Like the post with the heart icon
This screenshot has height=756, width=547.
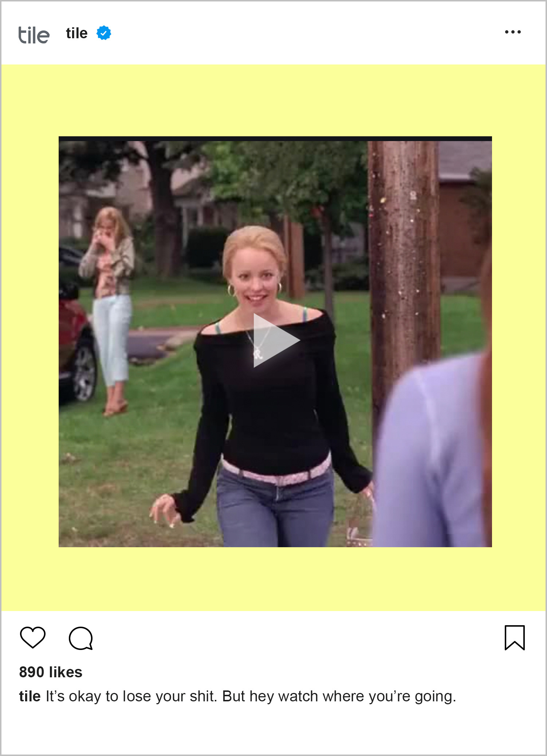(33, 637)
